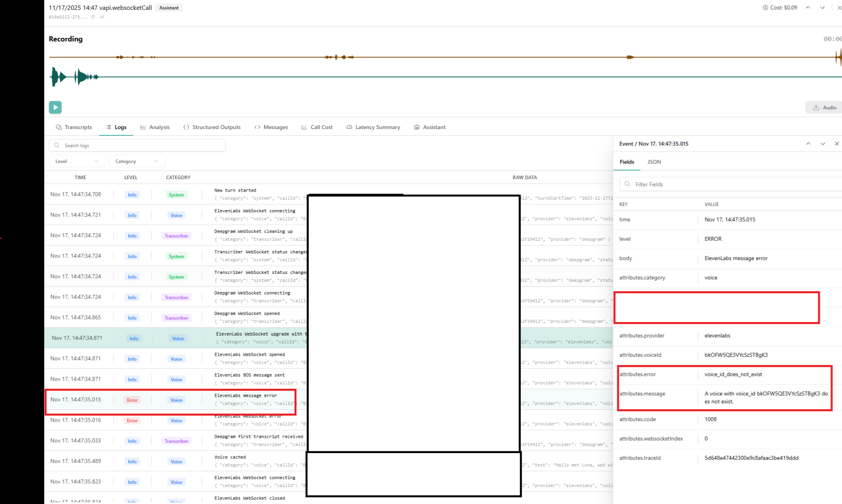Screen dimensions: 842x504
Task: Click the LEVEL column header
Action: [131, 177]
